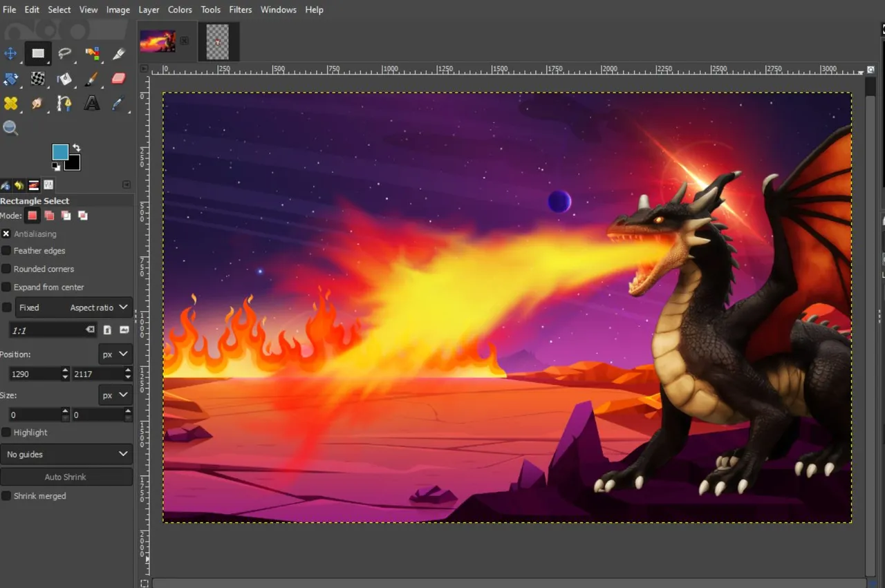Screen dimensions: 885x588
Task: Select the Free Select lasso tool
Action: [x=65, y=53]
